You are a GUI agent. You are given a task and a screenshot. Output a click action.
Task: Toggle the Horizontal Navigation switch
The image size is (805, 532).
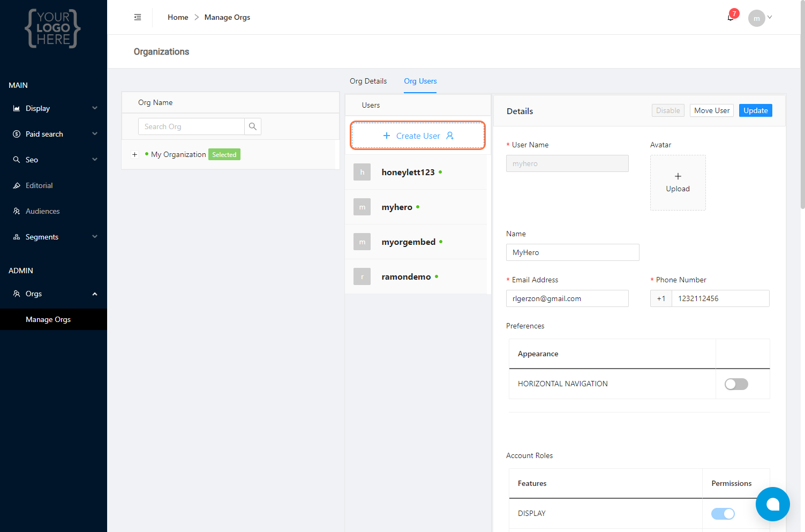tap(736, 384)
